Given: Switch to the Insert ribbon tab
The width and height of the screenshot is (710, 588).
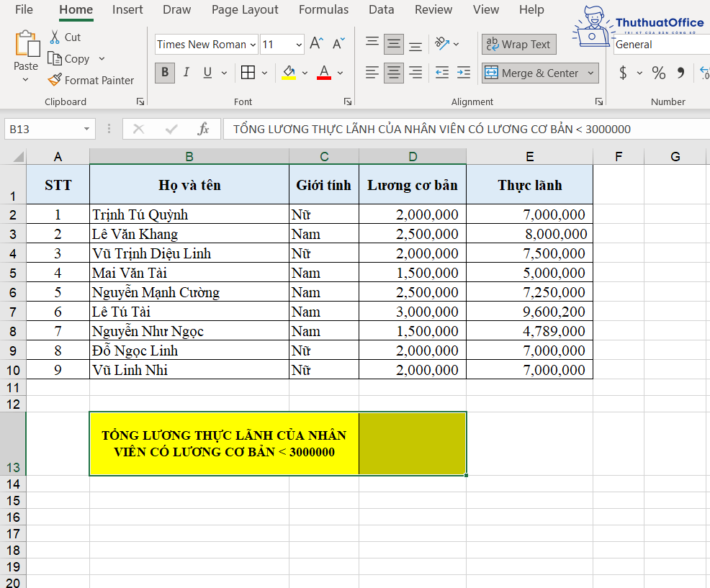Looking at the screenshot, I should [x=127, y=10].
